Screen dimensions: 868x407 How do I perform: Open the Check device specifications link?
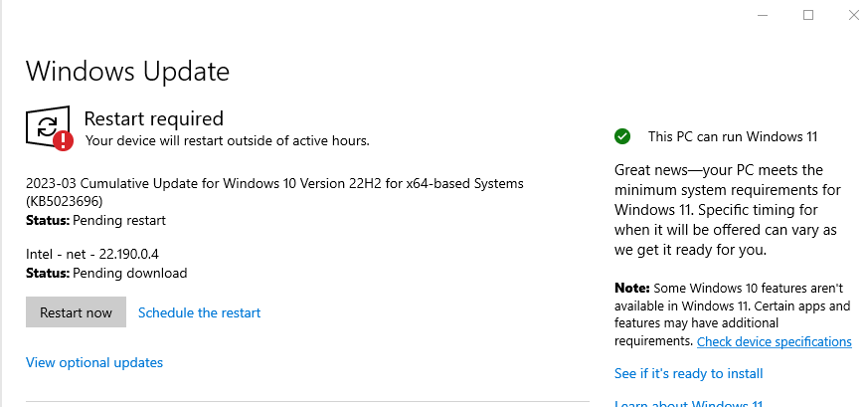(x=774, y=341)
